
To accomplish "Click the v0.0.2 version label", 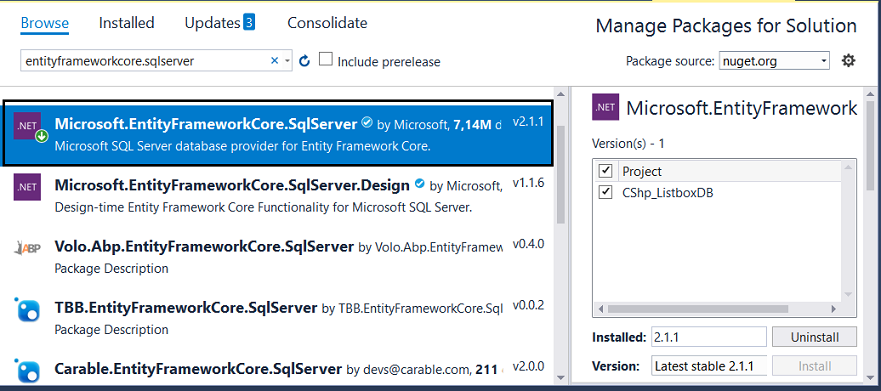I will click(x=528, y=306).
